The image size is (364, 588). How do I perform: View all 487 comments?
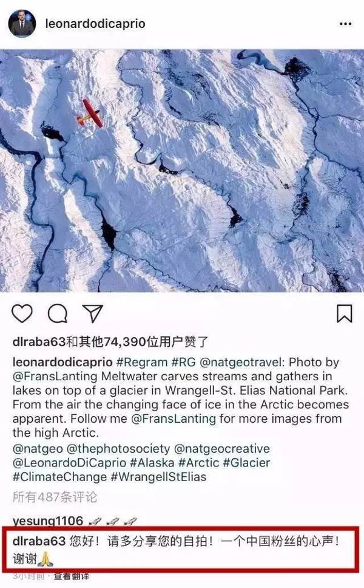click(x=55, y=497)
